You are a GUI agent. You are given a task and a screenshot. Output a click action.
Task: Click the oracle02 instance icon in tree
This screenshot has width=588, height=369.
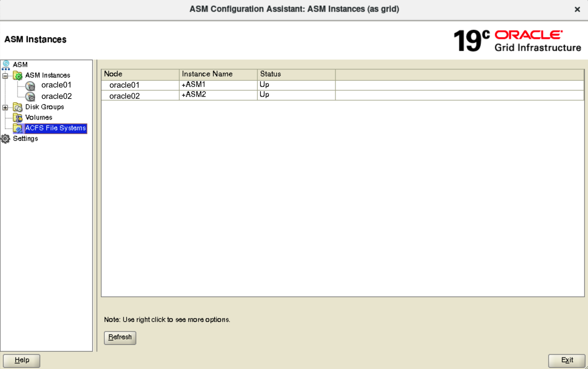(x=30, y=96)
